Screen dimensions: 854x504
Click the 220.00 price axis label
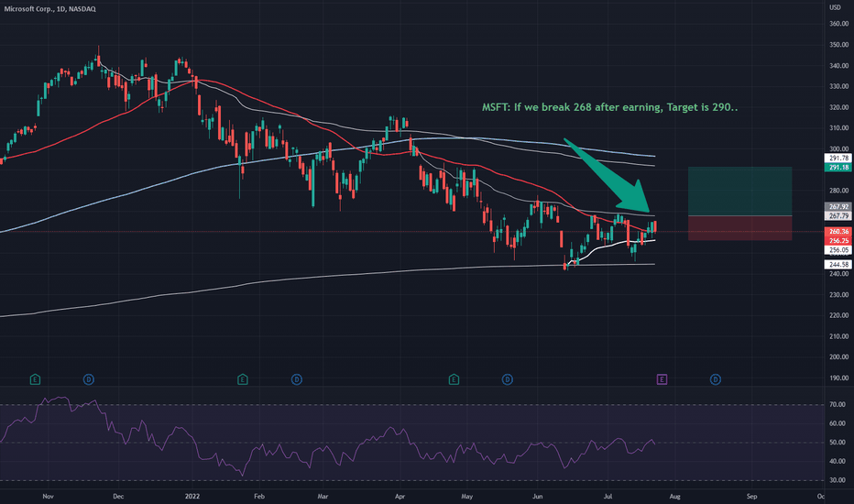[838, 315]
